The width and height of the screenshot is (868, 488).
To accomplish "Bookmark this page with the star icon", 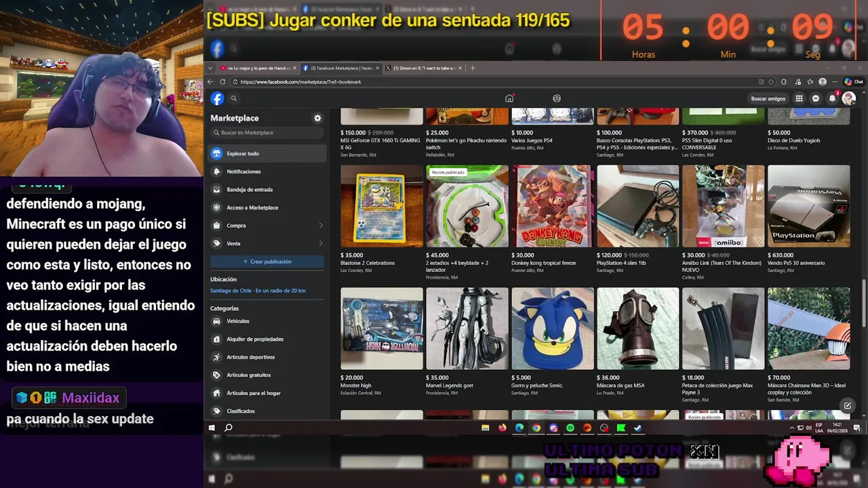I will (x=771, y=82).
